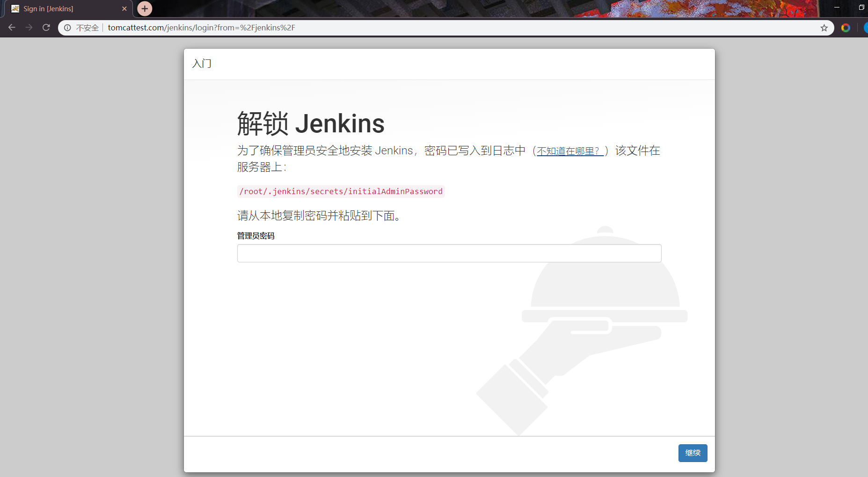Viewport: 868px width, 477px height.
Task: View site info for the insecure connection
Action: click(67, 28)
